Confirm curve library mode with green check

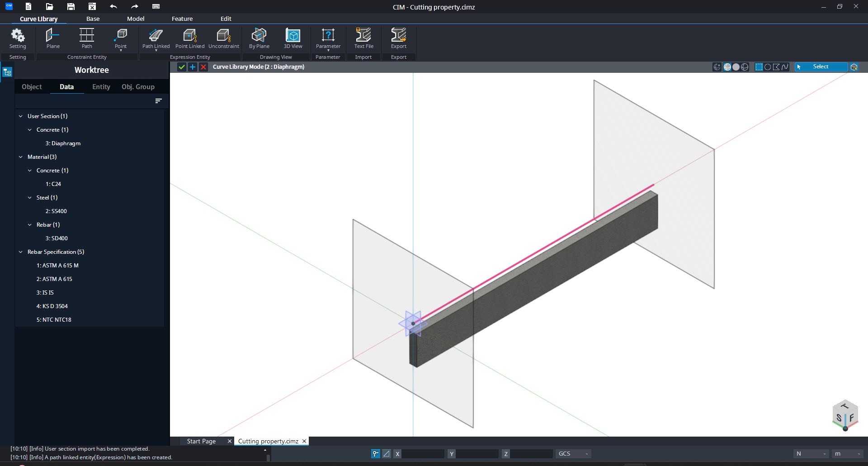point(182,67)
